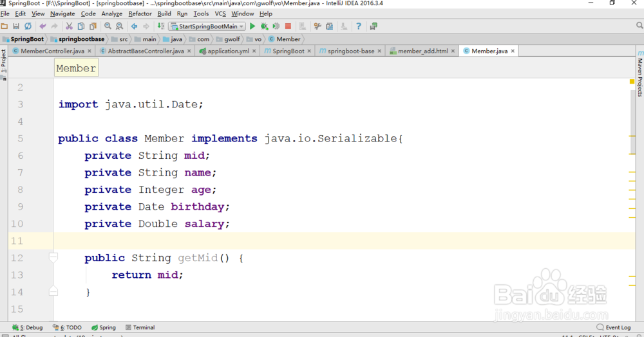
Task: Open the VCS menu
Action: tap(220, 14)
